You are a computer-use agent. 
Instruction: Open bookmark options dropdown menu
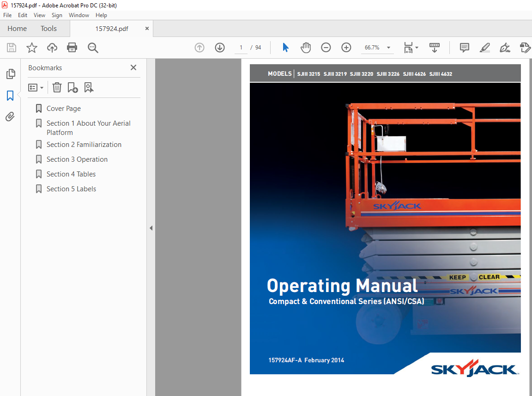[x=36, y=88]
